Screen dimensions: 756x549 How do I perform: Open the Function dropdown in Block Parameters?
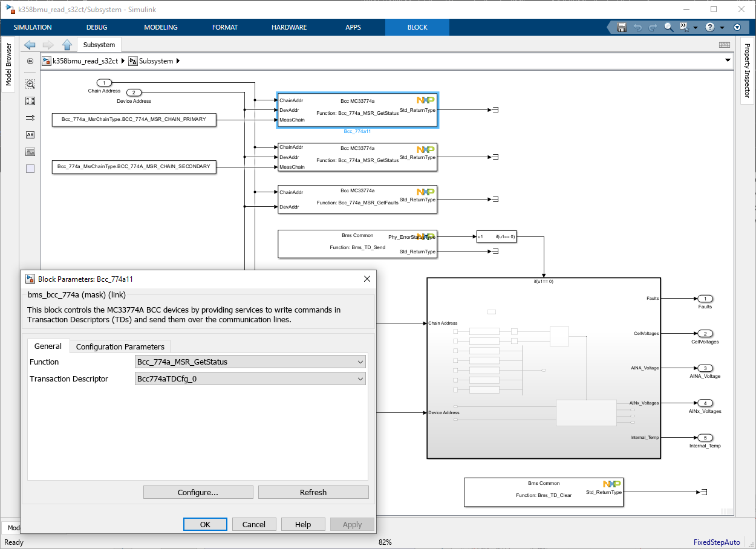point(360,362)
